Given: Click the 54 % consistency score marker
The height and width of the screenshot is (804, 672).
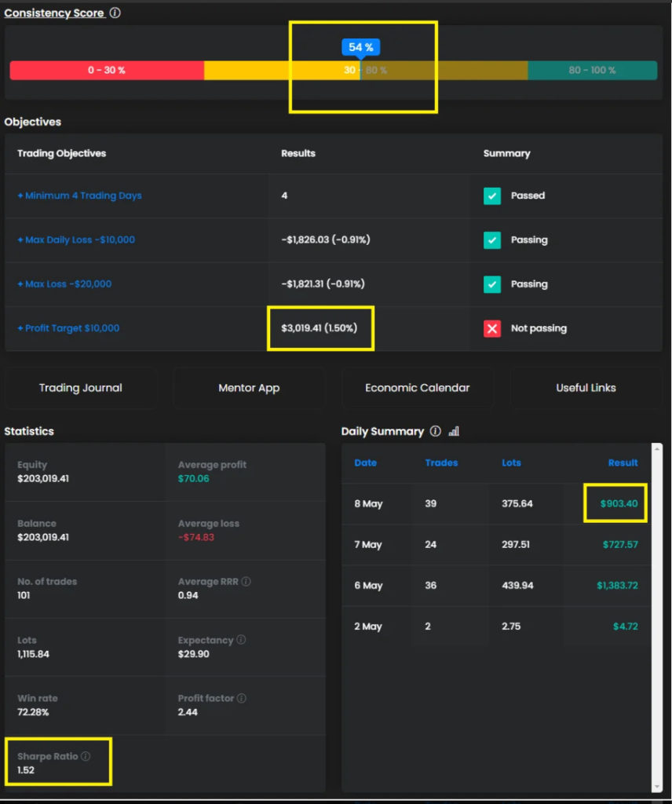Looking at the screenshot, I should [x=361, y=48].
